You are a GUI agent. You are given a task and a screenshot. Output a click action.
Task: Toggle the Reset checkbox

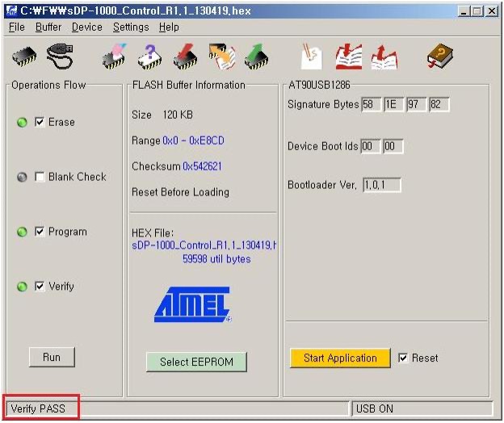(x=404, y=358)
